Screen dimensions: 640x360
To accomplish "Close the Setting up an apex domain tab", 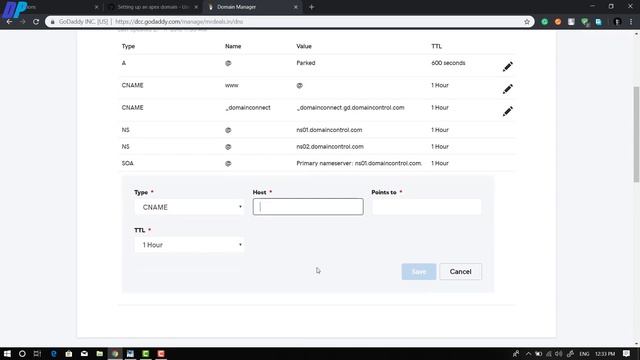I will [196, 7].
